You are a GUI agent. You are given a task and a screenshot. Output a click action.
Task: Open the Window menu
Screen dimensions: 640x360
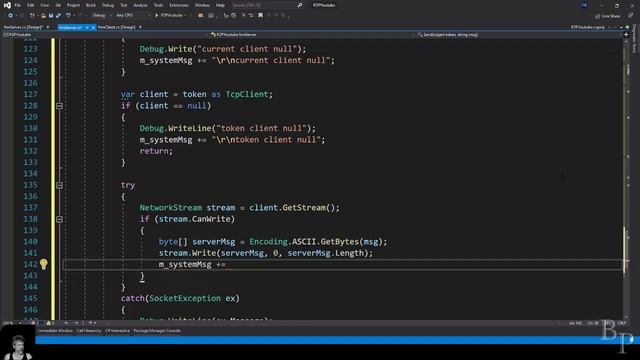pos(202,5)
